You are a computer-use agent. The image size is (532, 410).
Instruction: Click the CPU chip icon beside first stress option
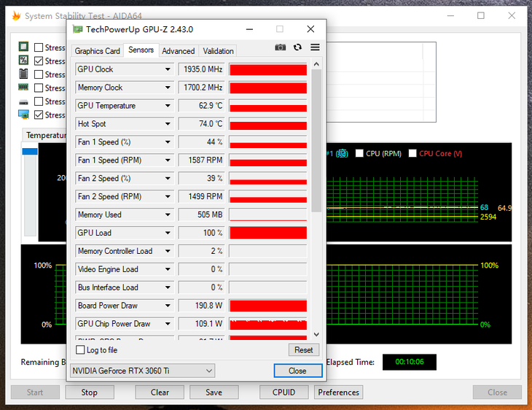click(23, 47)
